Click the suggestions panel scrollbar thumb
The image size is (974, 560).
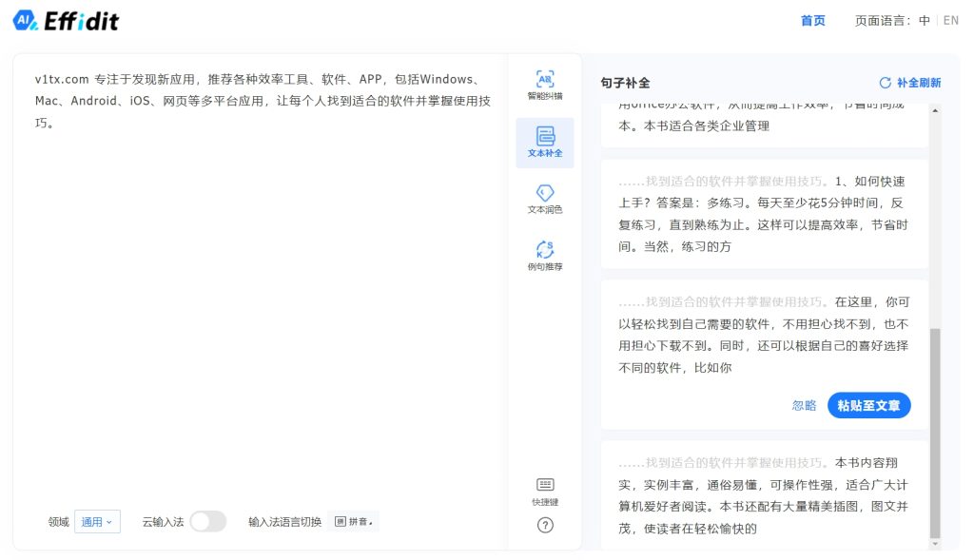935,433
